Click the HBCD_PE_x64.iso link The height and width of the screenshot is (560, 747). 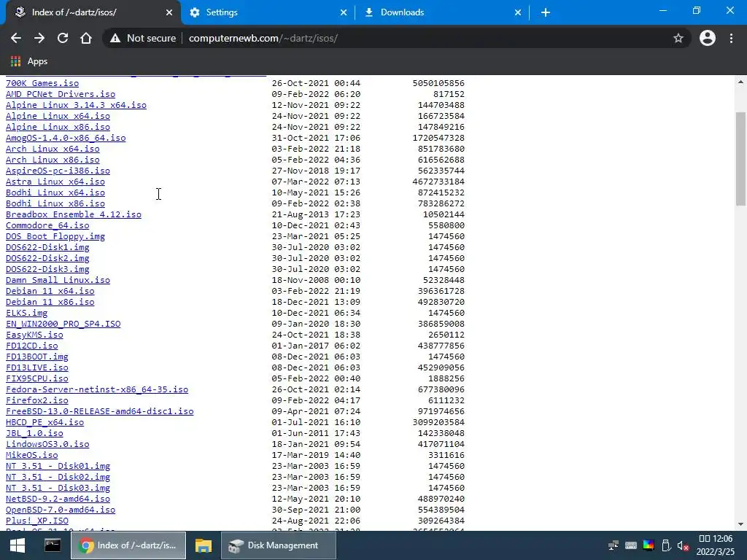[44, 423]
